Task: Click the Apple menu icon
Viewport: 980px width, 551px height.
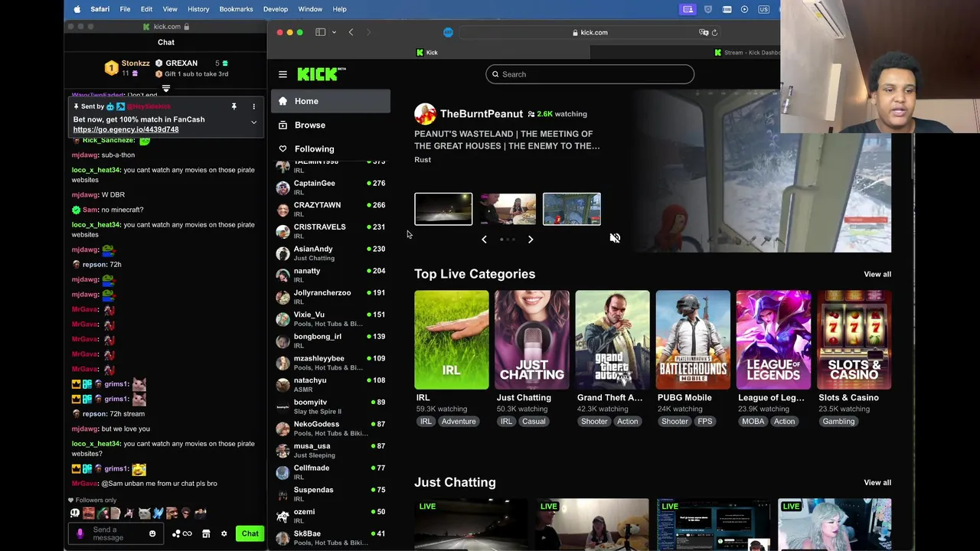Action: 77,9
